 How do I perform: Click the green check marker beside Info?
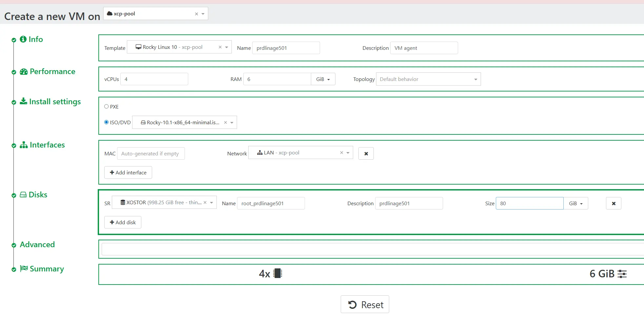14,40
